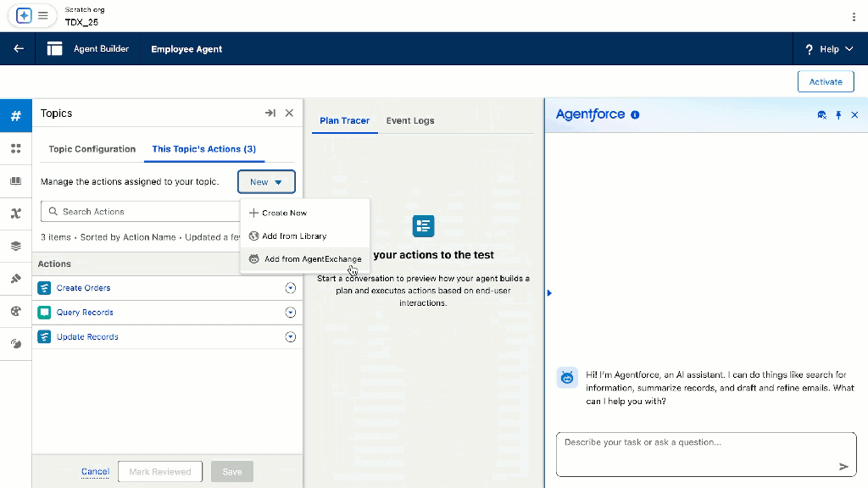The image size is (868, 488).
Task: Open the New actions dropdown button
Action: [x=266, y=182]
